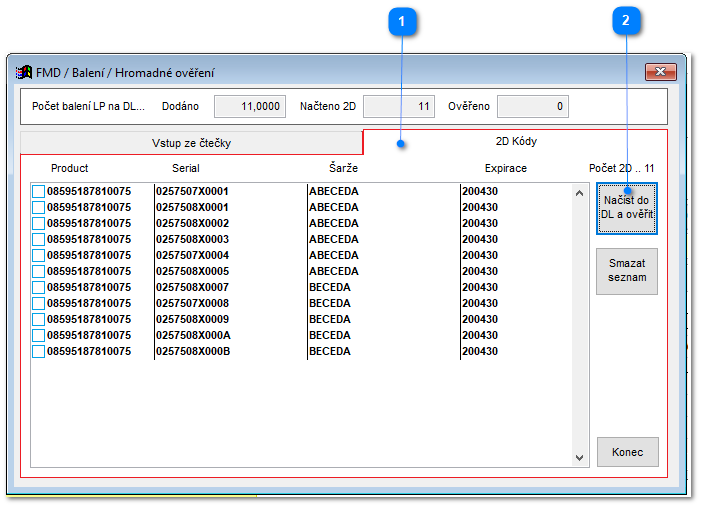This screenshot has width=701, height=507.
Task: Click the list scrollbar down arrow
Action: pos(579,457)
